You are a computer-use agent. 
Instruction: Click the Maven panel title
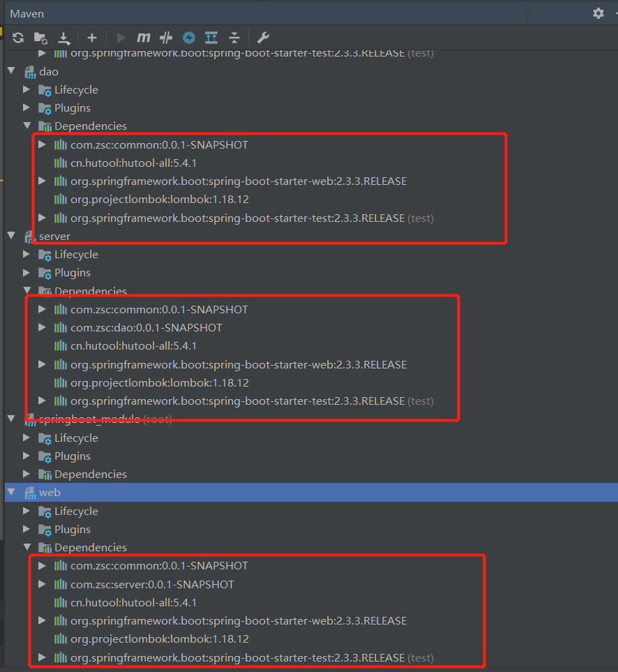coord(27,14)
